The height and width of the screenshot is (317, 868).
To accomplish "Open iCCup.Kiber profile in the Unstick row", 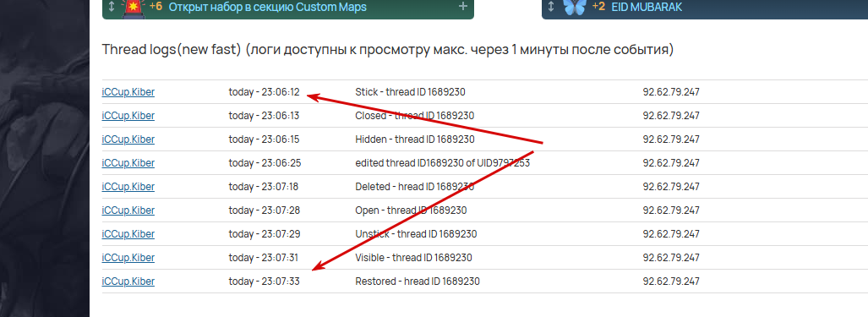I will tap(128, 234).
